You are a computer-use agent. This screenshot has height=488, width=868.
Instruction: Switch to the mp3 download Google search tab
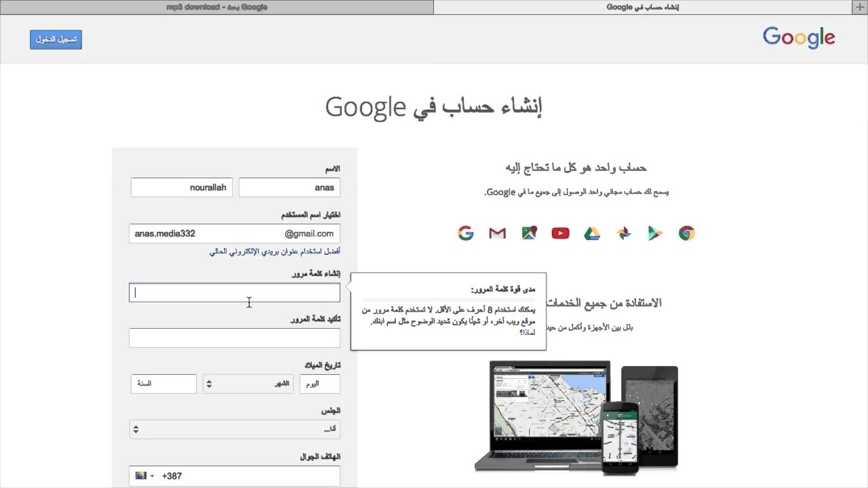click(216, 7)
